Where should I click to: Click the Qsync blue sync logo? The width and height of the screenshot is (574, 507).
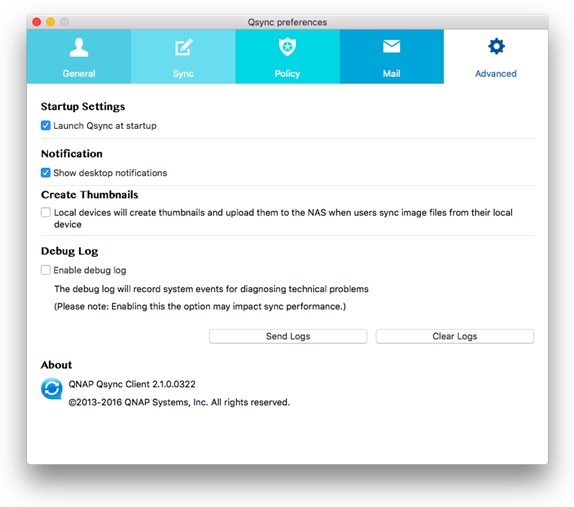52,388
